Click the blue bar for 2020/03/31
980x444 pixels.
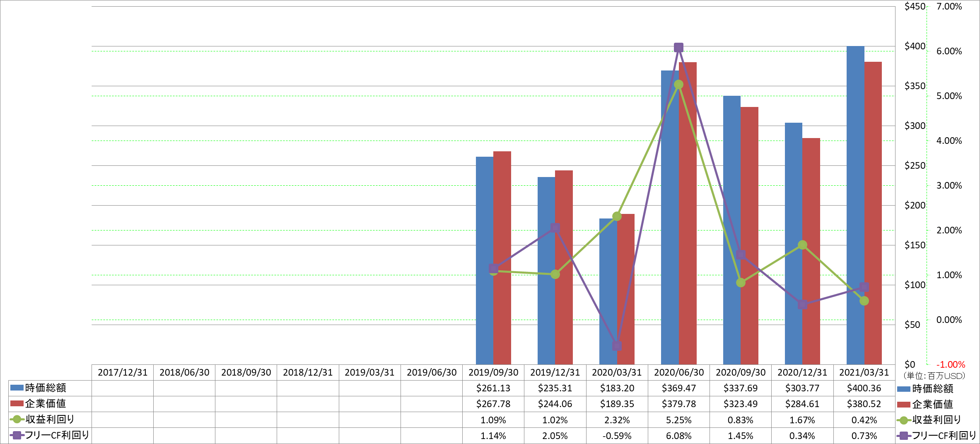608,291
